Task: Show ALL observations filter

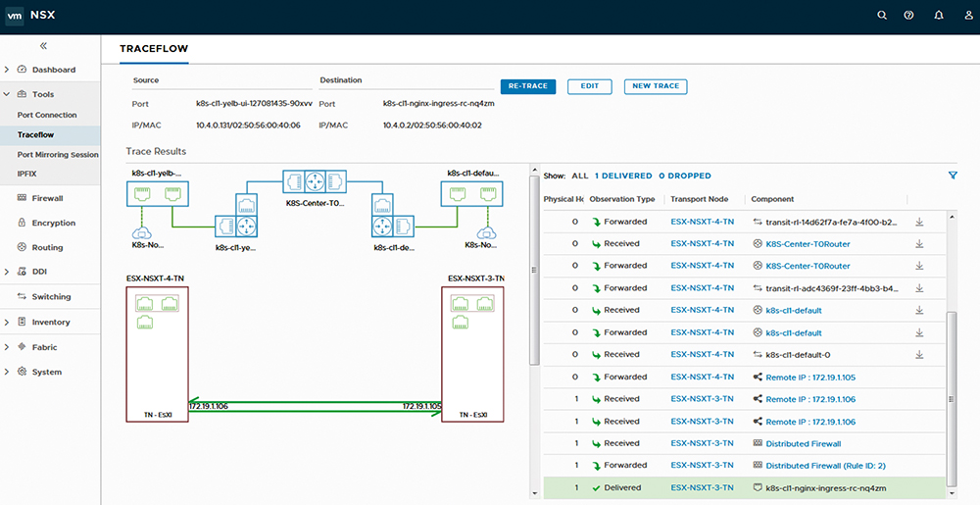Action: click(x=580, y=176)
